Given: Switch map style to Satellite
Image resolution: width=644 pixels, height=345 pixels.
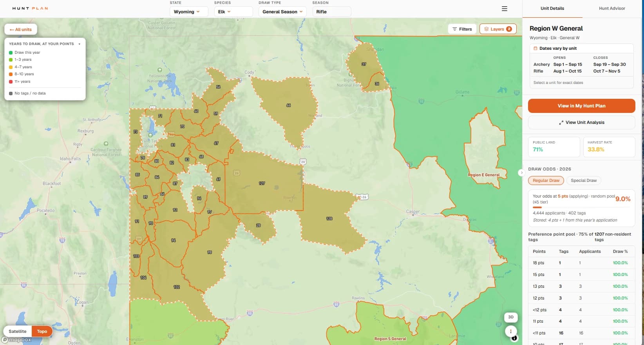Looking at the screenshot, I should pos(18,331).
